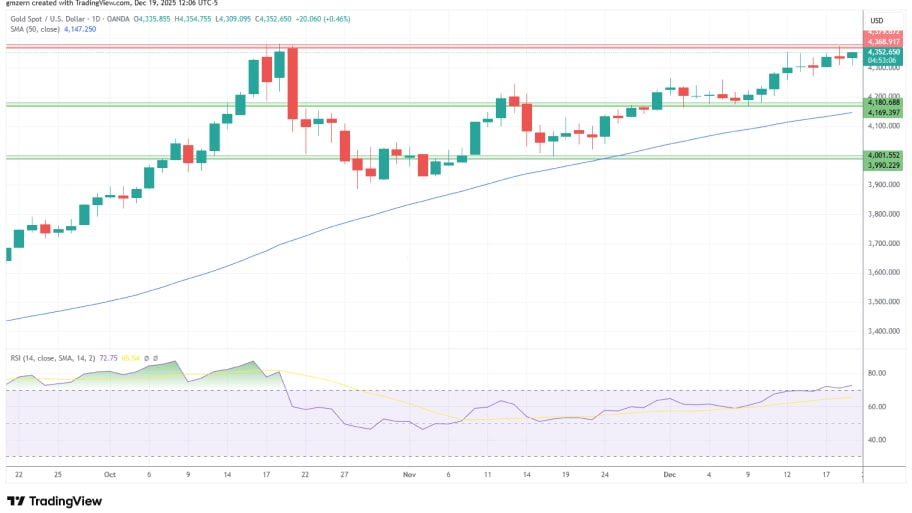Click the current price label 4,352.650

(885, 51)
